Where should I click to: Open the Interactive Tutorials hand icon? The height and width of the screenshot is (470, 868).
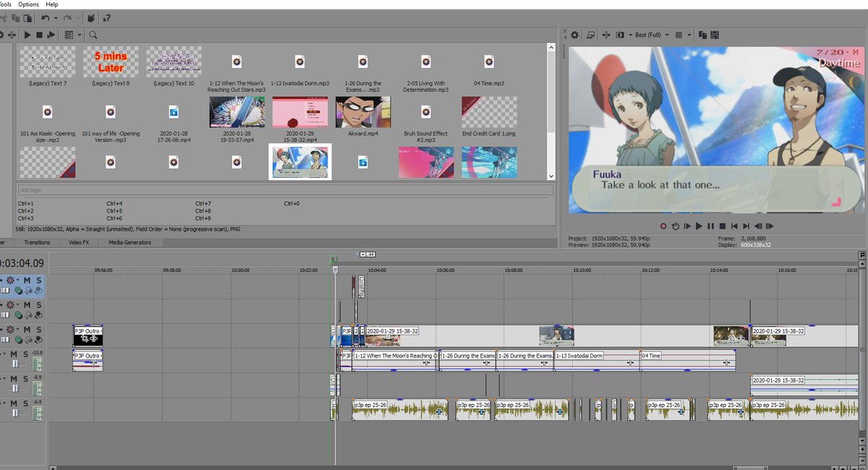pyautogui.click(x=91, y=18)
